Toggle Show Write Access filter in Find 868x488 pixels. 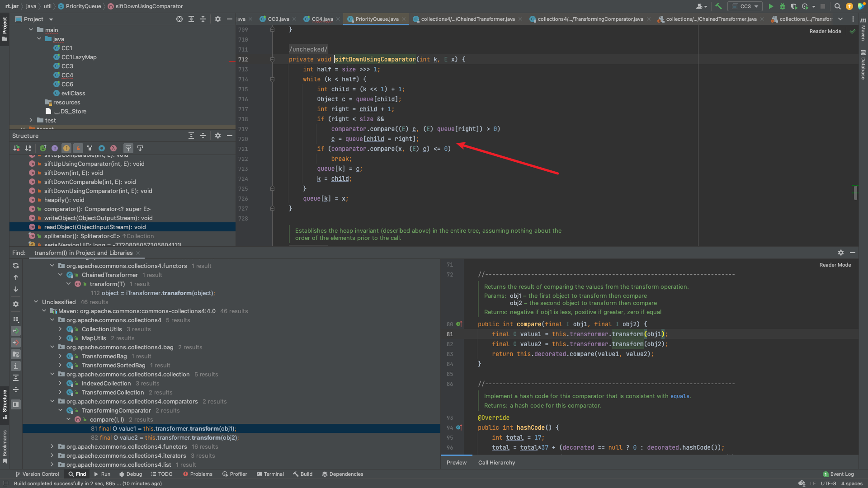16,343
